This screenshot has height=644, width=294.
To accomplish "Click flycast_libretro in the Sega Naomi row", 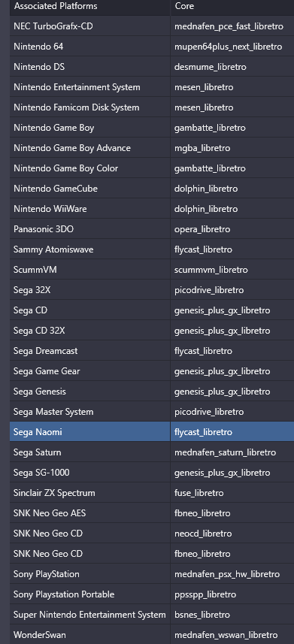I will 232,431.
